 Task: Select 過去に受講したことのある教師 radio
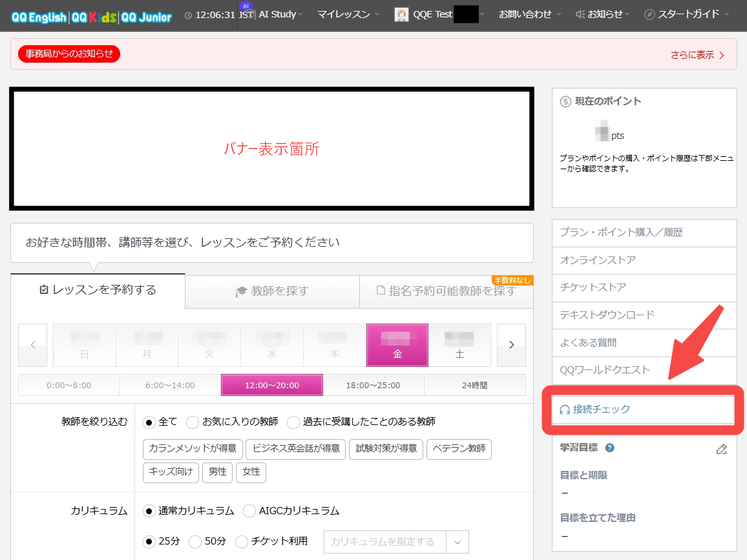[x=293, y=422]
